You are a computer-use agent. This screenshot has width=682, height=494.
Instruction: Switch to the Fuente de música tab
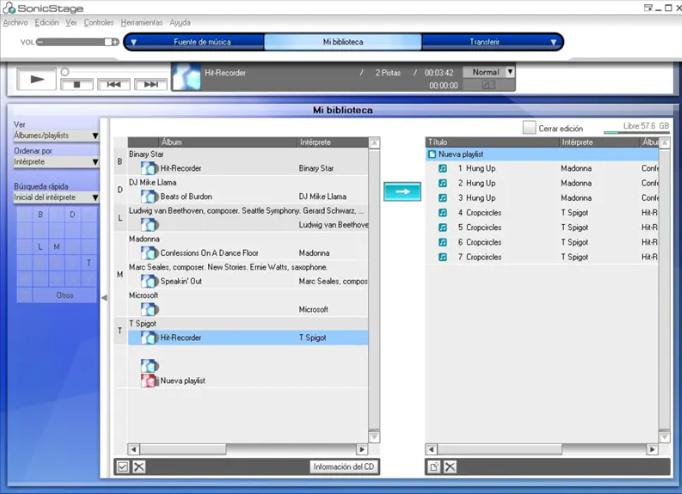(x=202, y=42)
